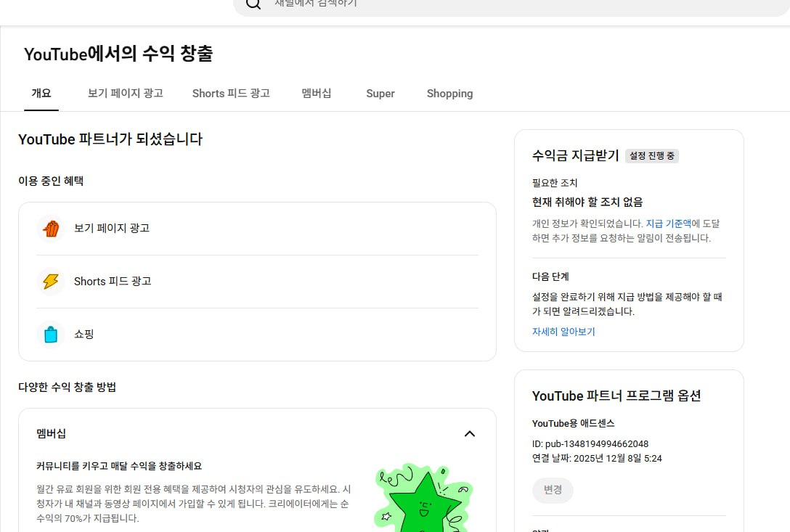Click the popcorn icon for 보기 페이지 광고
This screenshot has height=532, width=790.
[x=51, y=229]
